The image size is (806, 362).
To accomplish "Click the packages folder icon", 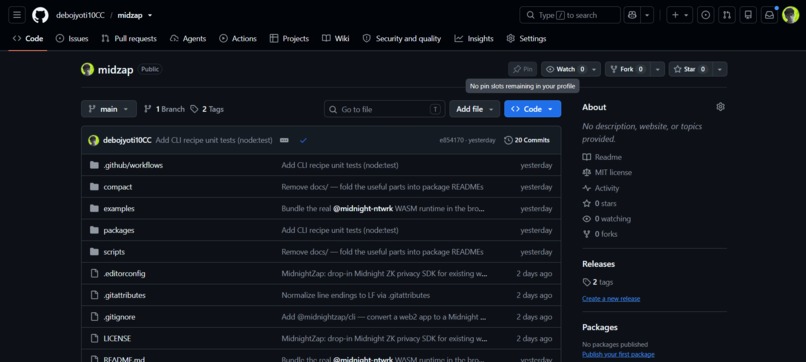I will (x=94, y=230).
